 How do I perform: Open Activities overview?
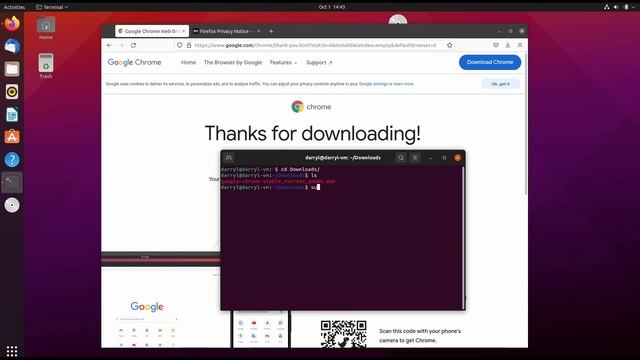click(14, 7)
